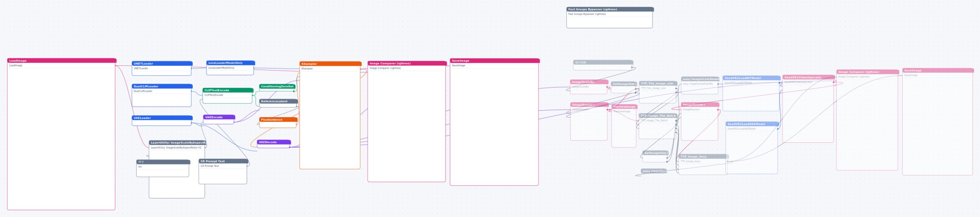Click the CR Prompt Text node title
Viewport: 980px width, 217px height.
[x=223, y=161]
